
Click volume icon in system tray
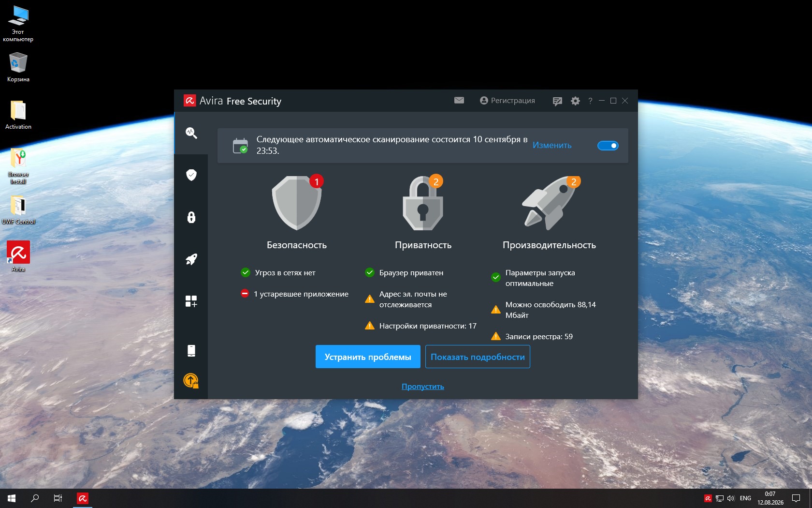click(x=731, y=498)
